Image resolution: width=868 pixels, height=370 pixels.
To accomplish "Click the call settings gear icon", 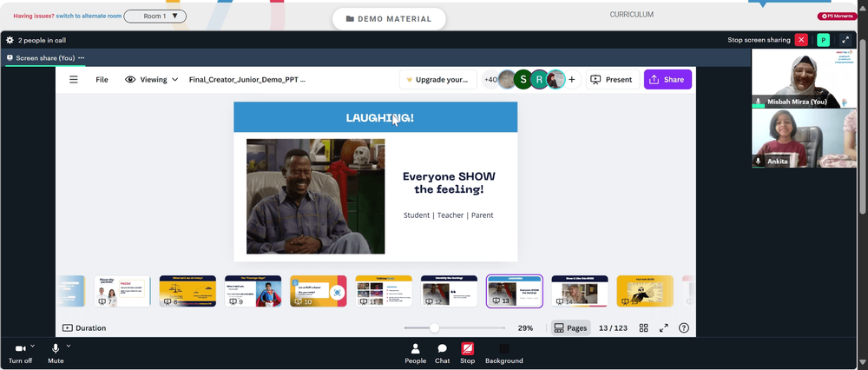I will 10,40.
